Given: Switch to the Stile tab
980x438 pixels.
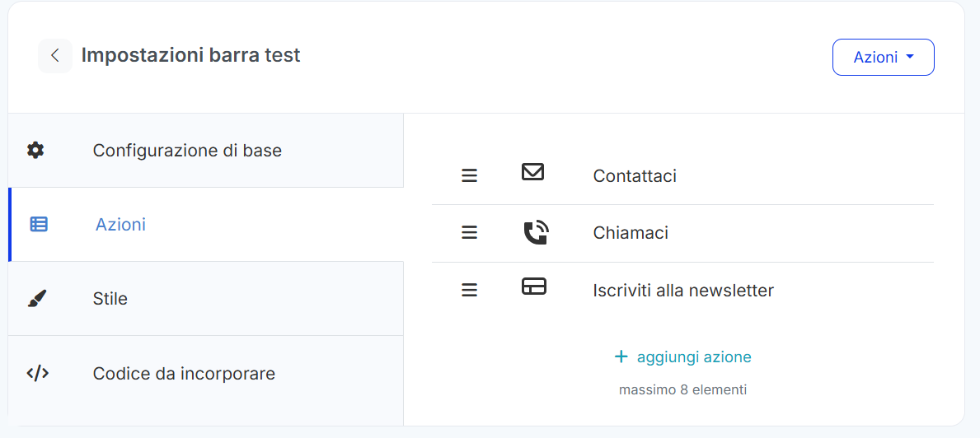Looking at the screenshot, I should 110,298.
